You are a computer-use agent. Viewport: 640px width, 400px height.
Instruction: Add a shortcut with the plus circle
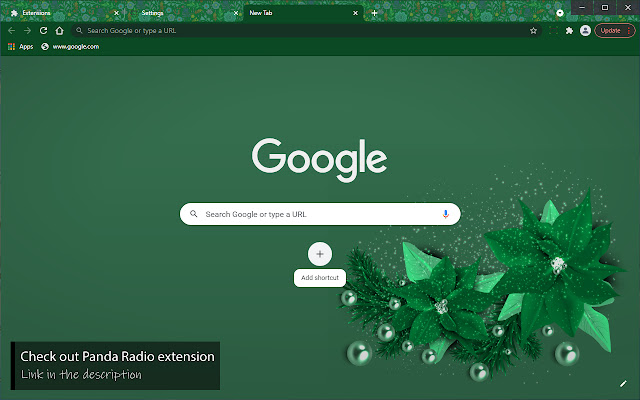(x=320, y=254)
